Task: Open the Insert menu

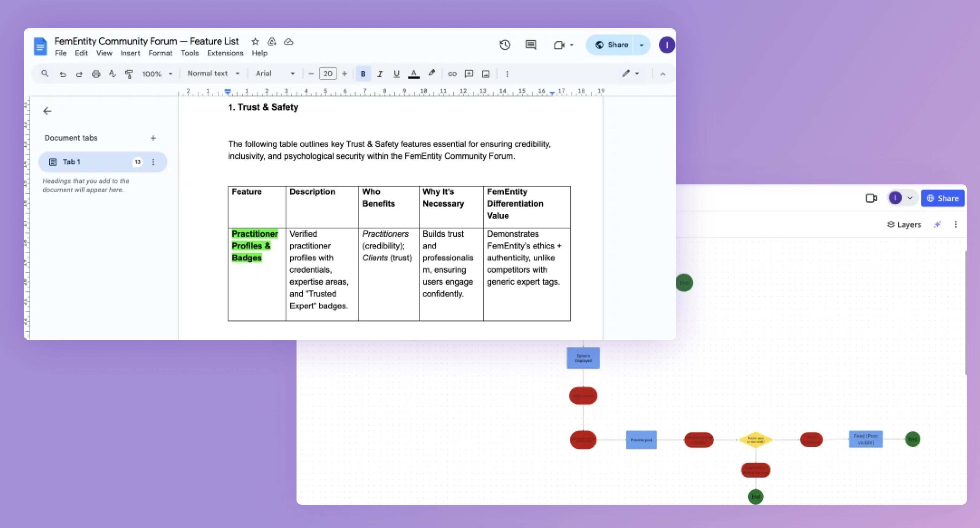Action: [130, 53]
